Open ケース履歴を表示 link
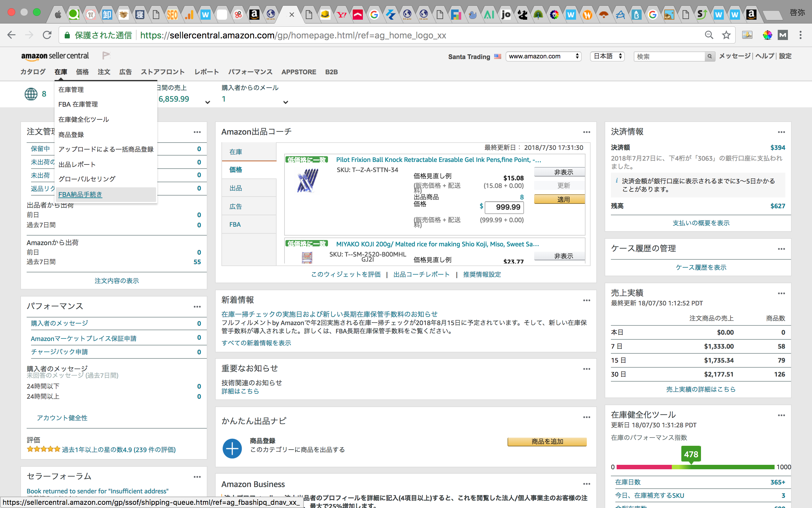This screenshot has height=508, width=812. click(701, 267)
